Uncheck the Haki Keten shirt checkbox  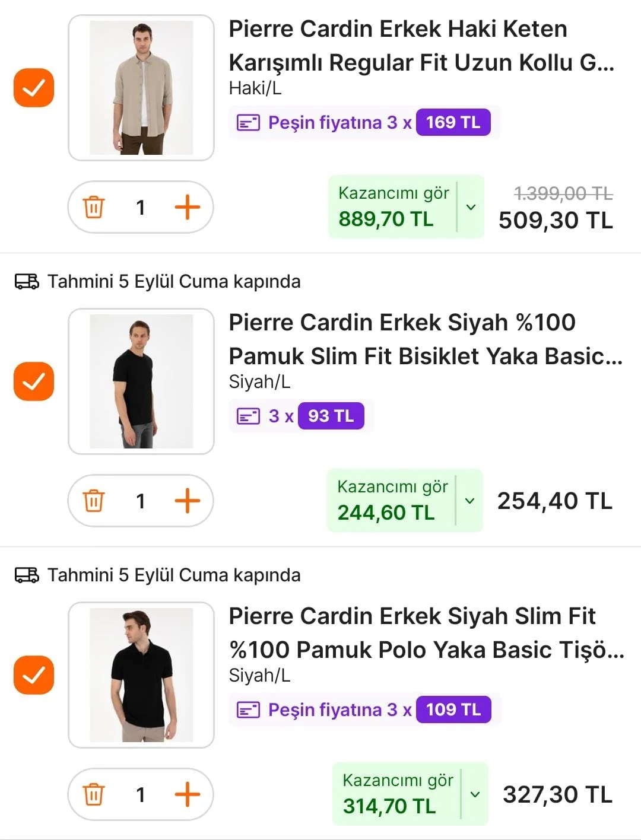[34, 88]
